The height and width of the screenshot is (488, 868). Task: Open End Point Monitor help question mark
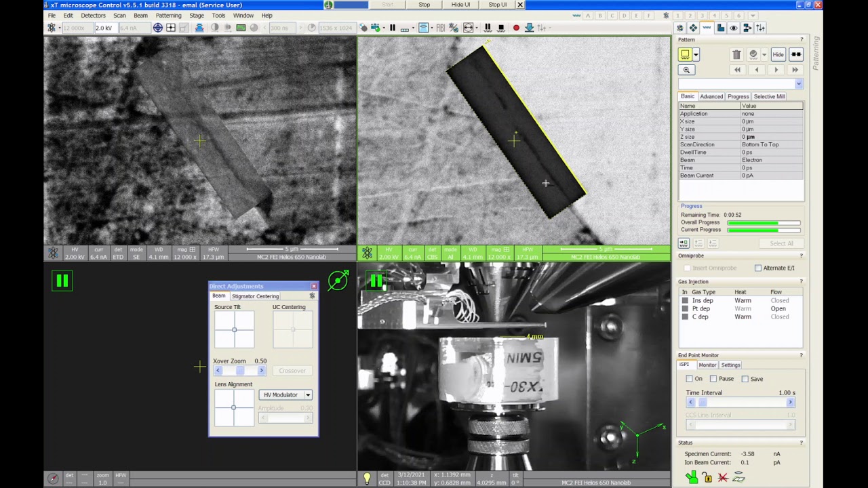pos(802,355)
